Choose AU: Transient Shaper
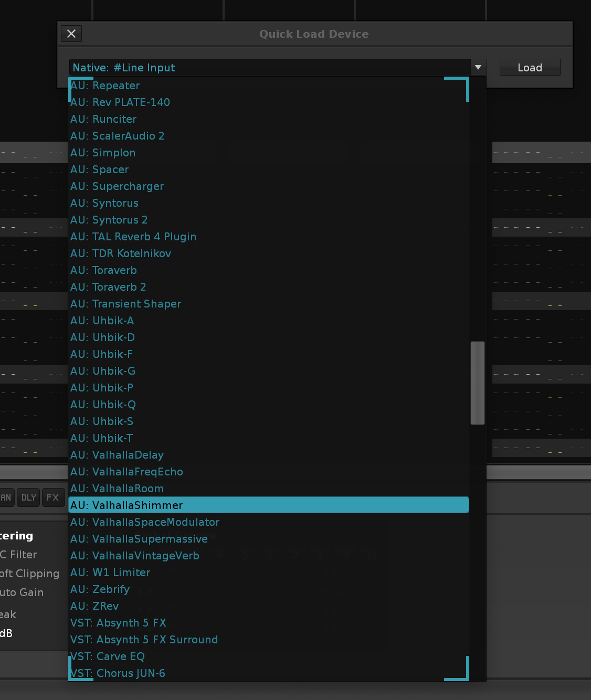Image resolution: width=591 pixels, height=700 pixels. point(126,304)
